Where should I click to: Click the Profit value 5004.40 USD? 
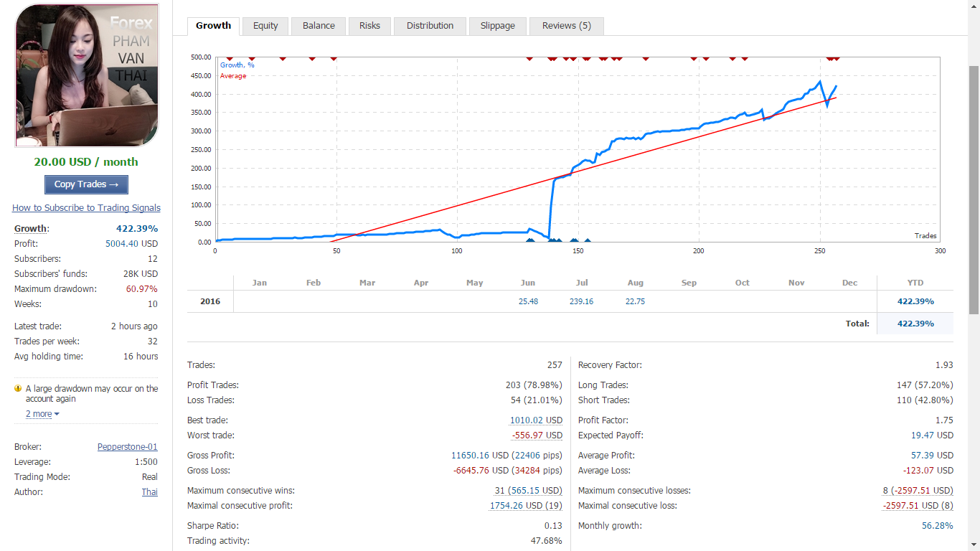coord(131,244)
